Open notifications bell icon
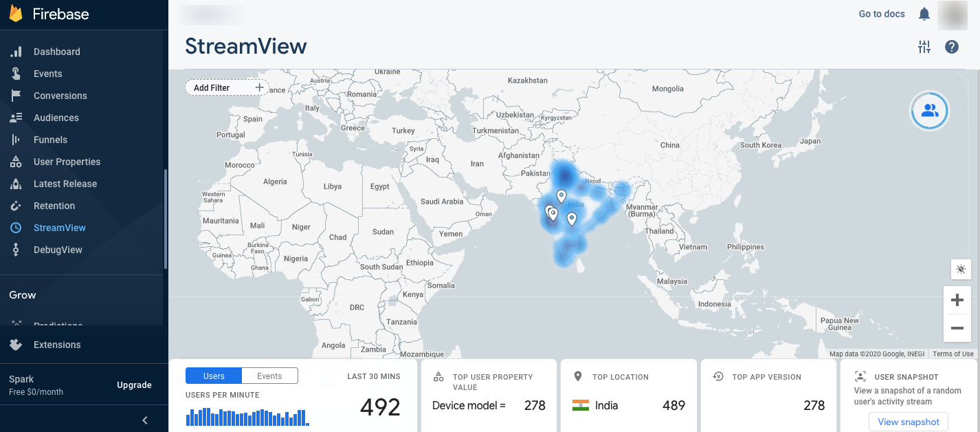Image resolution: width=980 pixels, height=432 pixels. (924, 14)
